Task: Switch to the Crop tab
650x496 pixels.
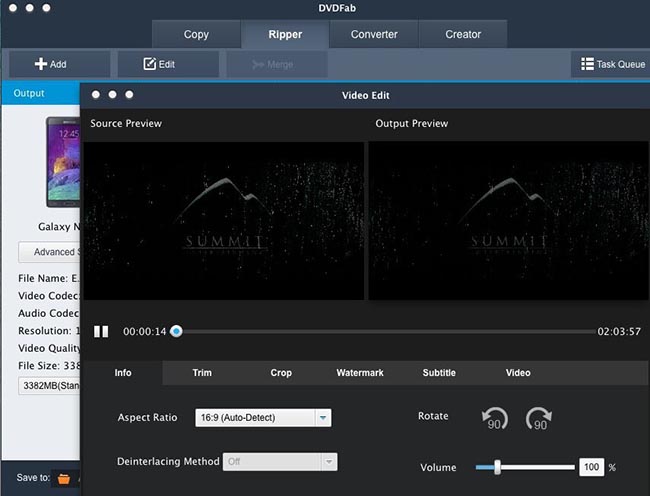Action: 281,373
